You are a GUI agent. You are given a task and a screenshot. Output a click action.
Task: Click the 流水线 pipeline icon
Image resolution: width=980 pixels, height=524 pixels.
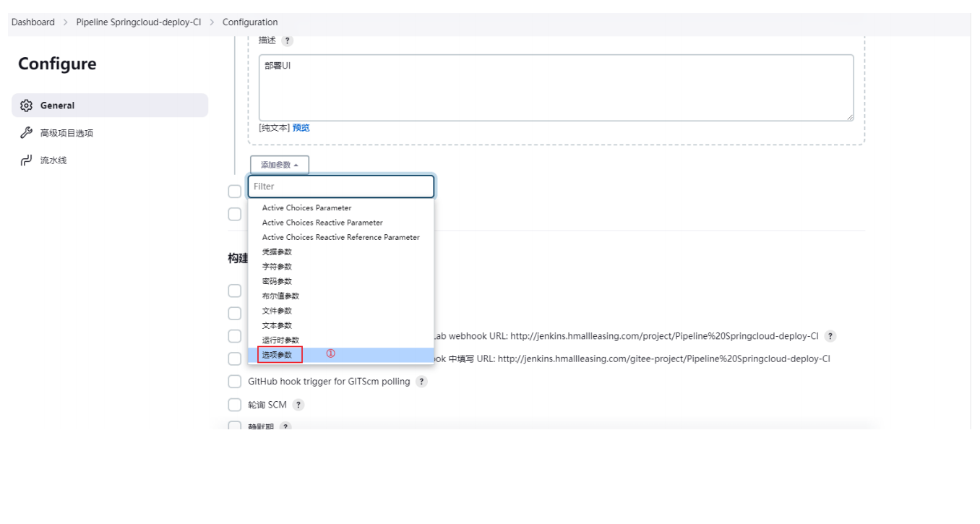click(27, 160)
